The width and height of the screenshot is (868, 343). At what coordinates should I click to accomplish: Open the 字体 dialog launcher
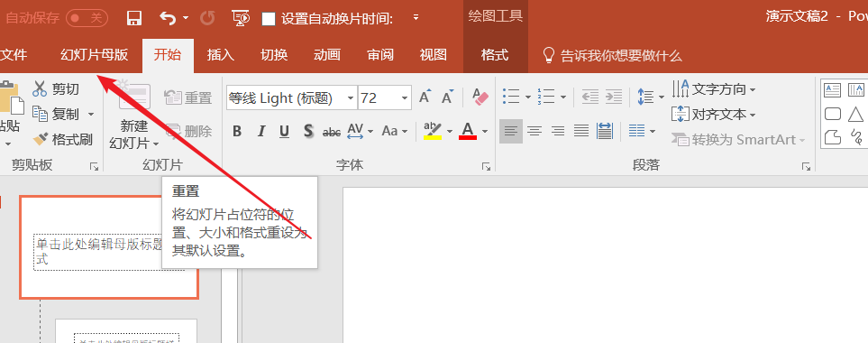[x=486, y=166]
